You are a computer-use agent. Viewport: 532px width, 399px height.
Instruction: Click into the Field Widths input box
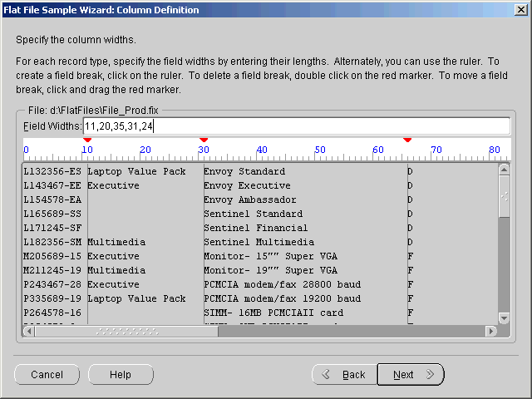[296, 126]
